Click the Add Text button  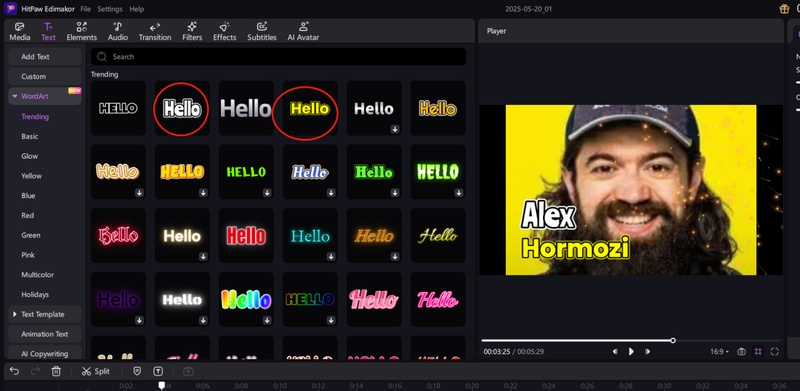click(x=44, y=57)
